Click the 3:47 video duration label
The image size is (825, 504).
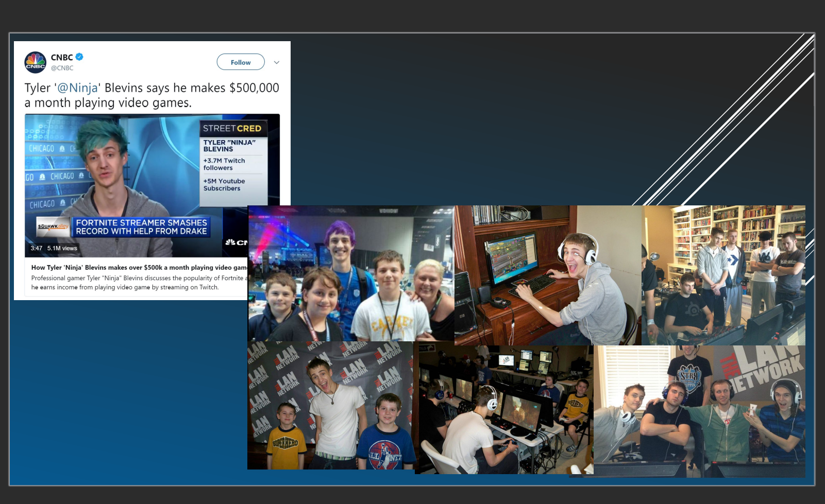(x=37, y=248)
